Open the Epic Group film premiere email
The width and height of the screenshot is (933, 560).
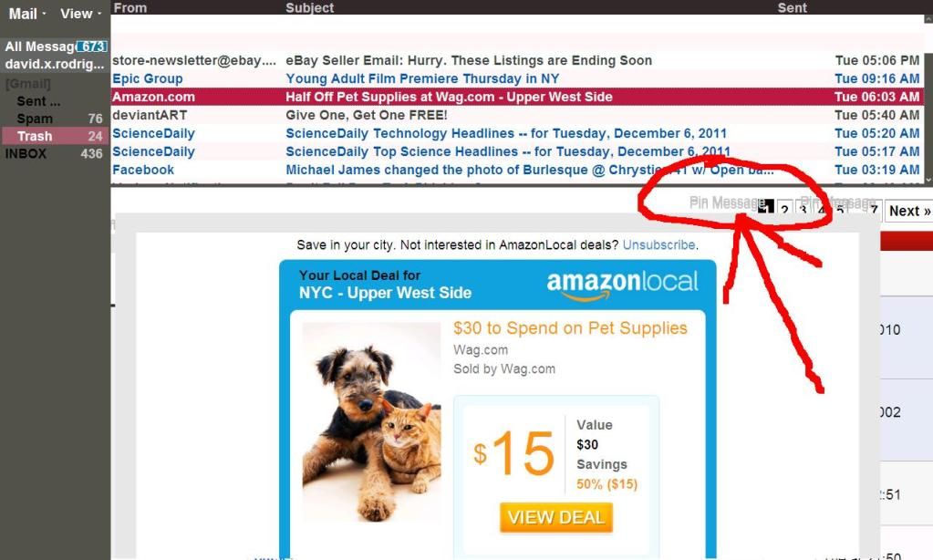(516, 78)
